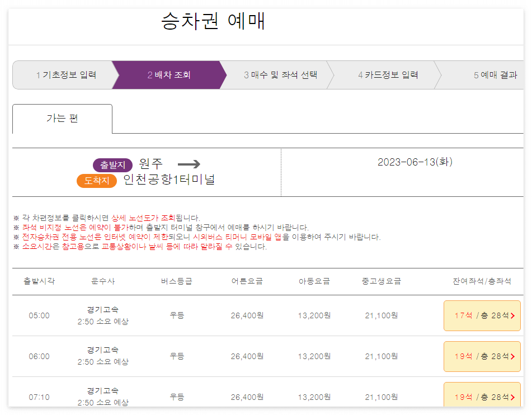Click 26,400원 adult fare in 05:00 row
This screenshot has width=532, height=415.
pyautogui.click(x=247, y=315)
